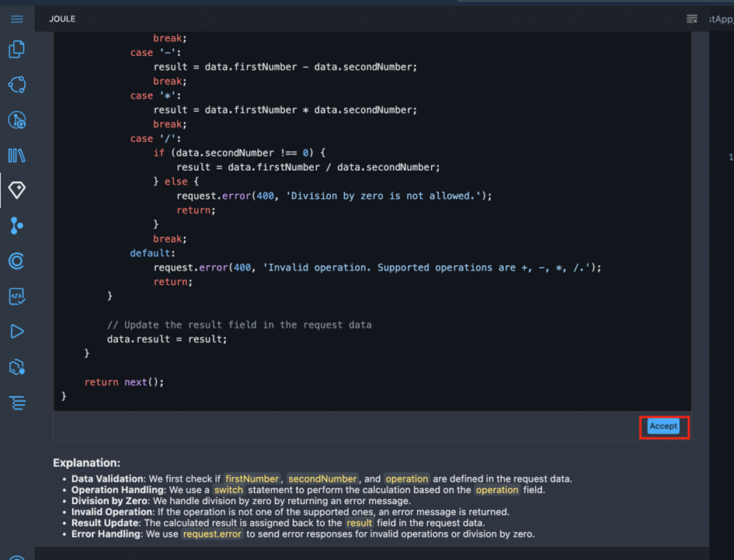Open the cube icon in sidebar
This screenshot has height=560, width=734.
click(x=16, y=367)
